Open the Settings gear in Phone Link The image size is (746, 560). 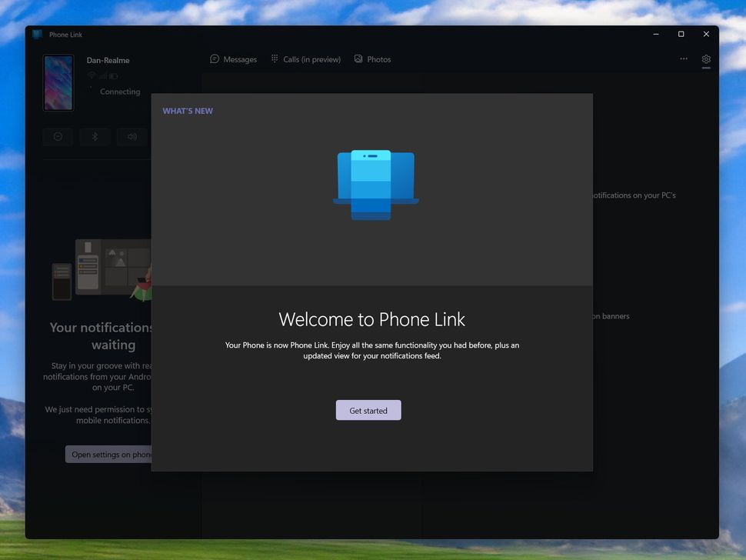706,59
